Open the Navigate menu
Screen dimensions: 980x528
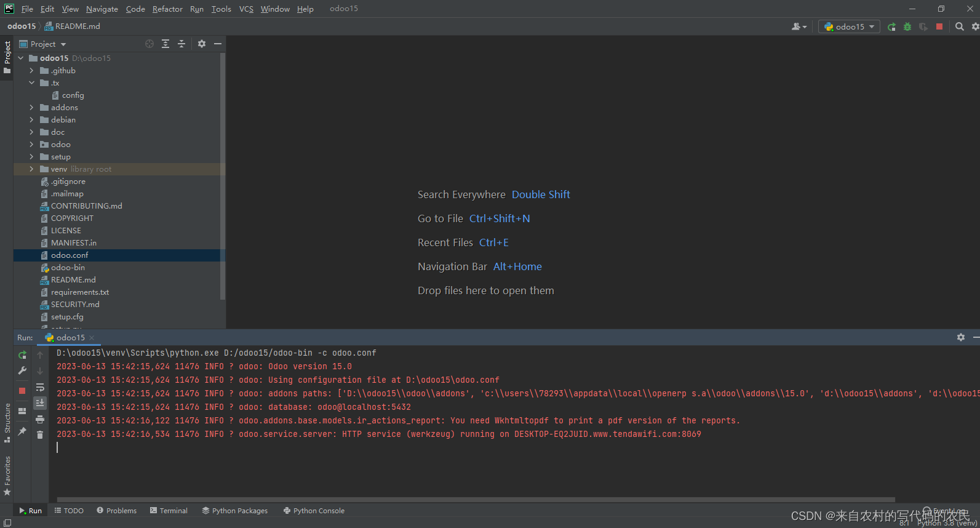click(102, 9)
